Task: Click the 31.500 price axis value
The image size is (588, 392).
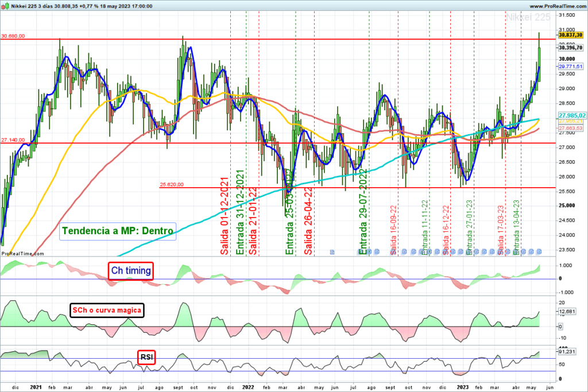Action: [567, 15]
